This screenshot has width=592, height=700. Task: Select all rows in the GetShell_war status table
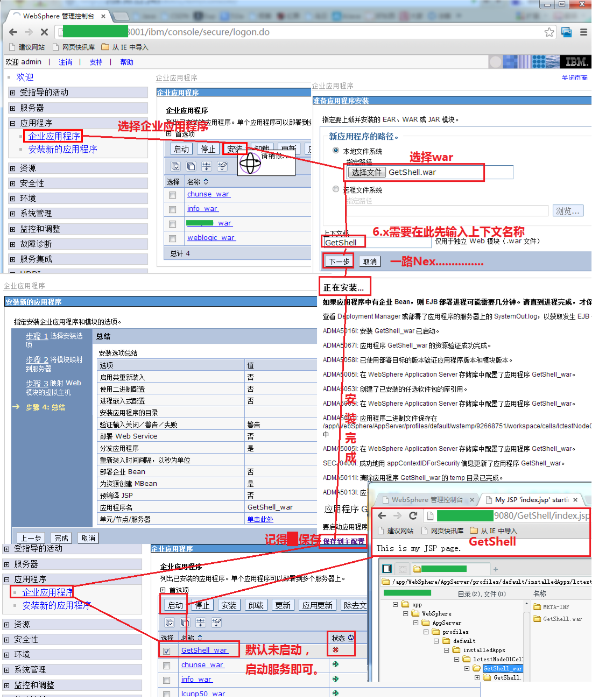tap(170, 623)
